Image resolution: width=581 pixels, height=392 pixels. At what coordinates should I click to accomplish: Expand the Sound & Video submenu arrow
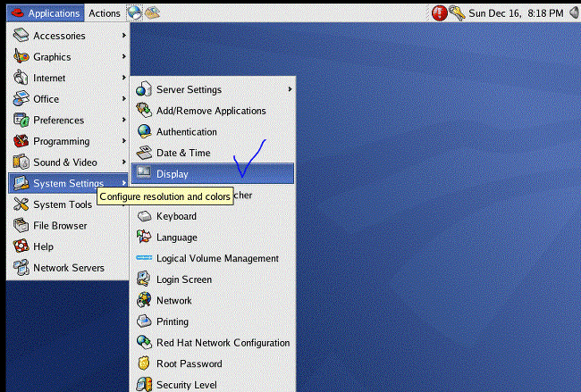[x=123, y=163]
